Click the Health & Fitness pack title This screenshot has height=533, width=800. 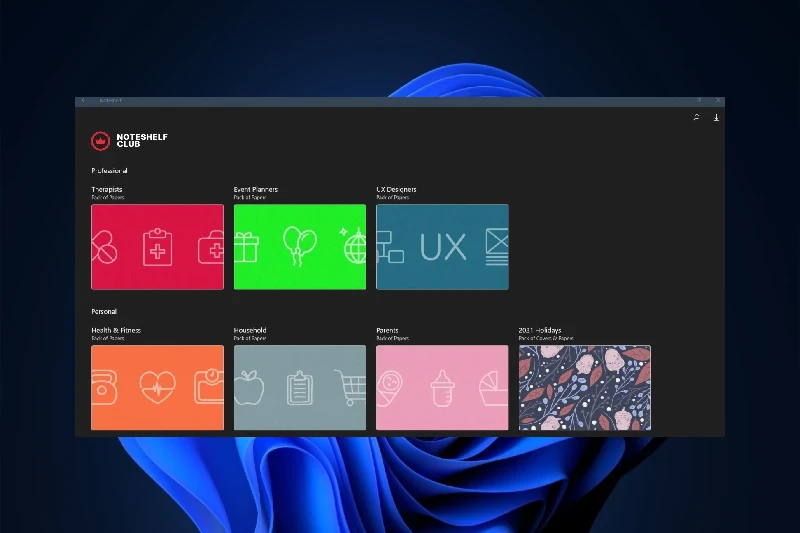115,330
